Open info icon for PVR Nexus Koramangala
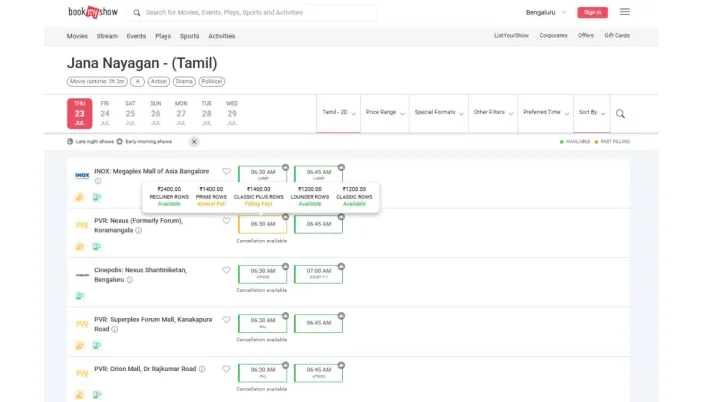This screenshot has width=715, height=402. pyautogui.click(x=139, y=231)
